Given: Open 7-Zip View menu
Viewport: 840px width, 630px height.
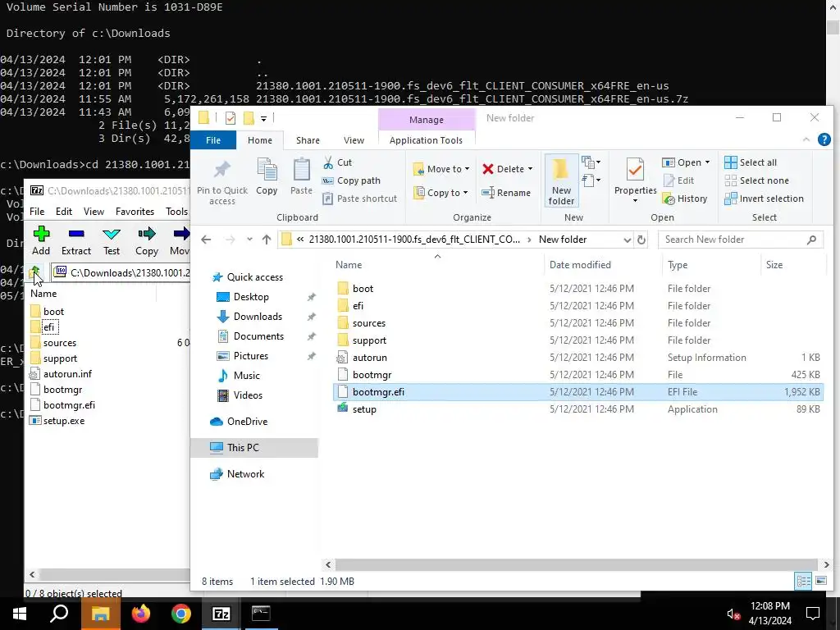Looking at the screenshot, I should tap(94, 211).
